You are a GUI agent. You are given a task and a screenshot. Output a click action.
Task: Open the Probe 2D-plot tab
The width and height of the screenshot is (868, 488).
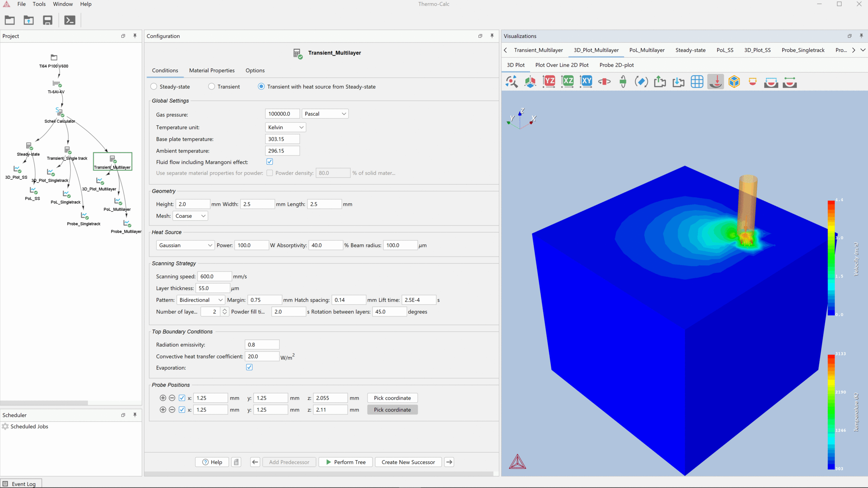click(x=616, y=65)
